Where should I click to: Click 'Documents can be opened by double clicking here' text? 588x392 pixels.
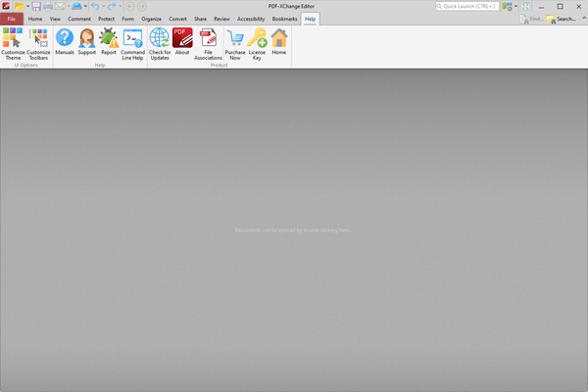tap(294, 230)
